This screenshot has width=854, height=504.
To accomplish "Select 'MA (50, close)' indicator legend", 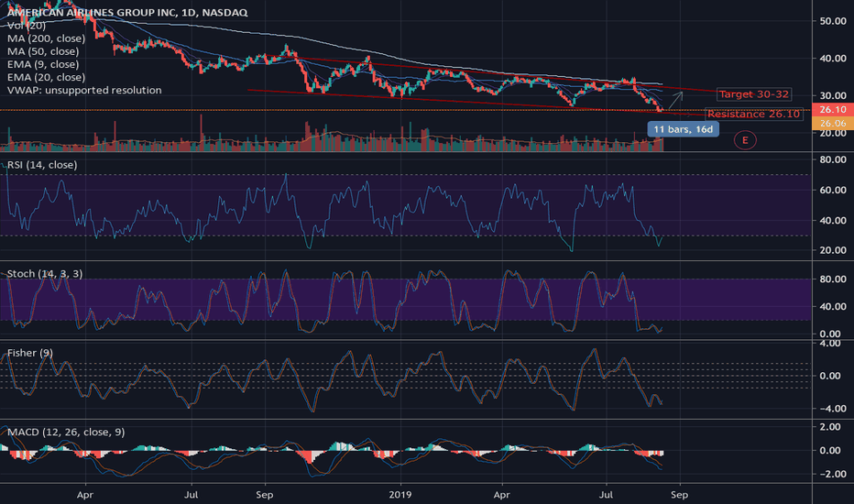I will (x=43, y=51).
